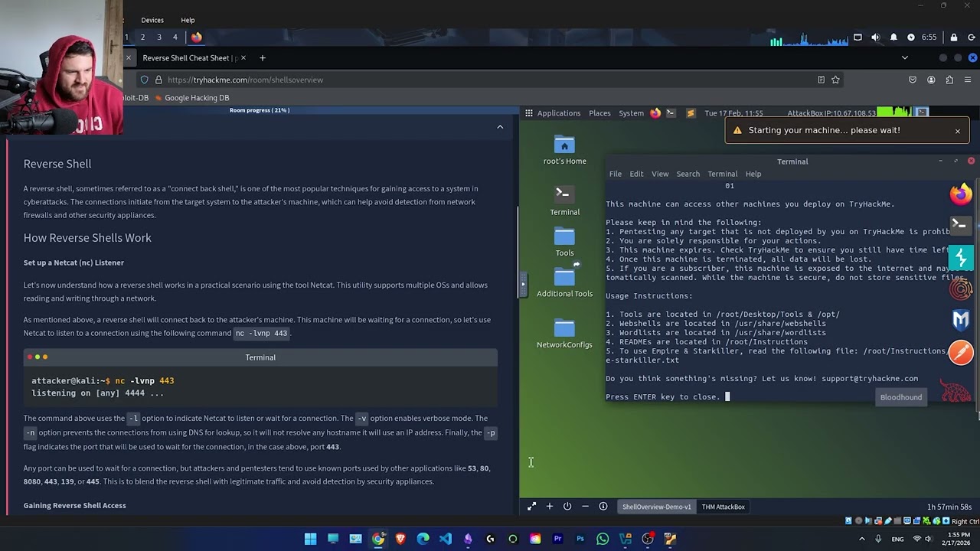Viewport: 980px width, 551px height.
Task: Switch to ShellOverview-Demo-v1 machine tab
Action: [656, 507]
